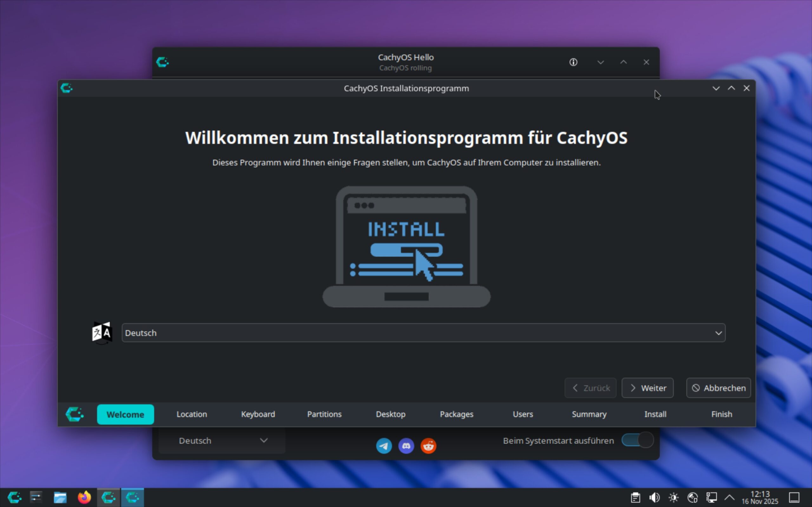Switch to the Users step
812x507 pixels.
tap(522, 414)
